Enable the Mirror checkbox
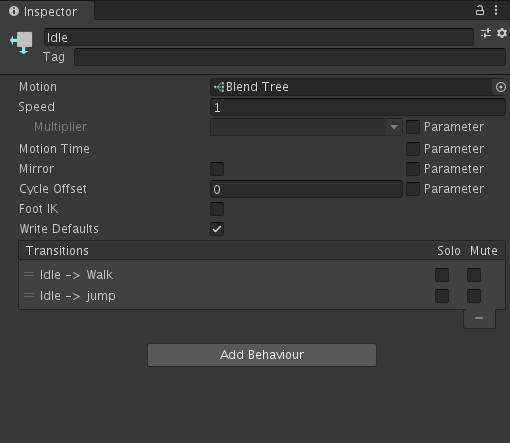The height and width of the screenshot is (443, 510). [217, 169]
